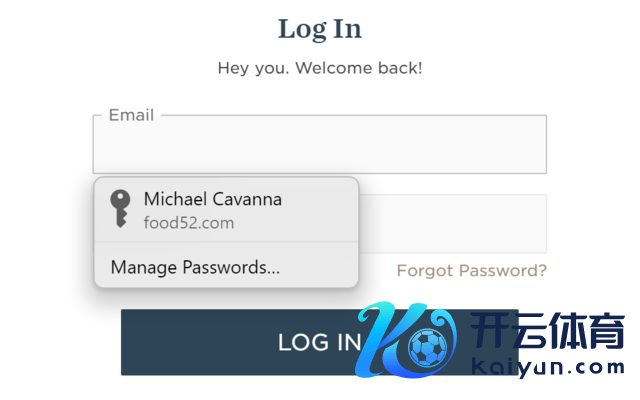Image resolution: width=640 pixels, height=400 pixels.
Task: Click the LOG IN button
Action: 320,342
